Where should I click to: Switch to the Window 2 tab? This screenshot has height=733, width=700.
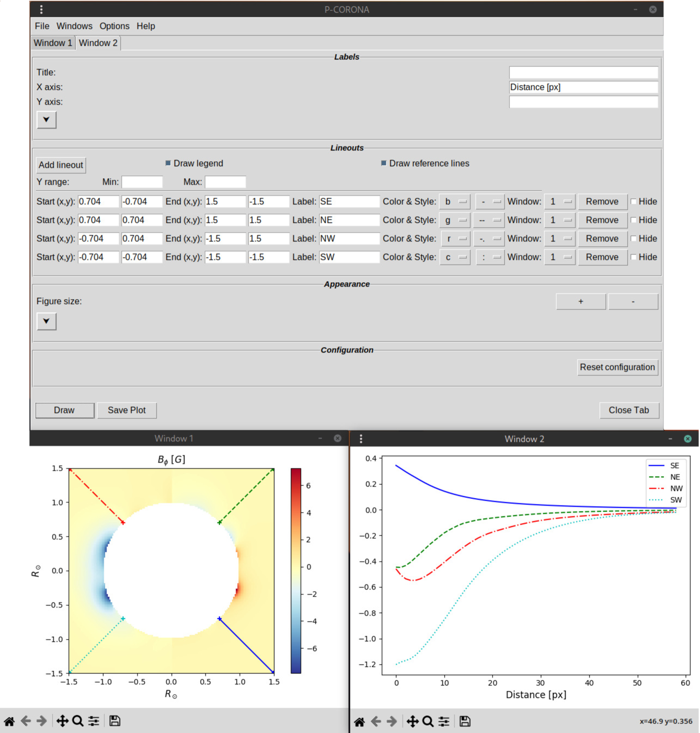click(x=98, y=43)
